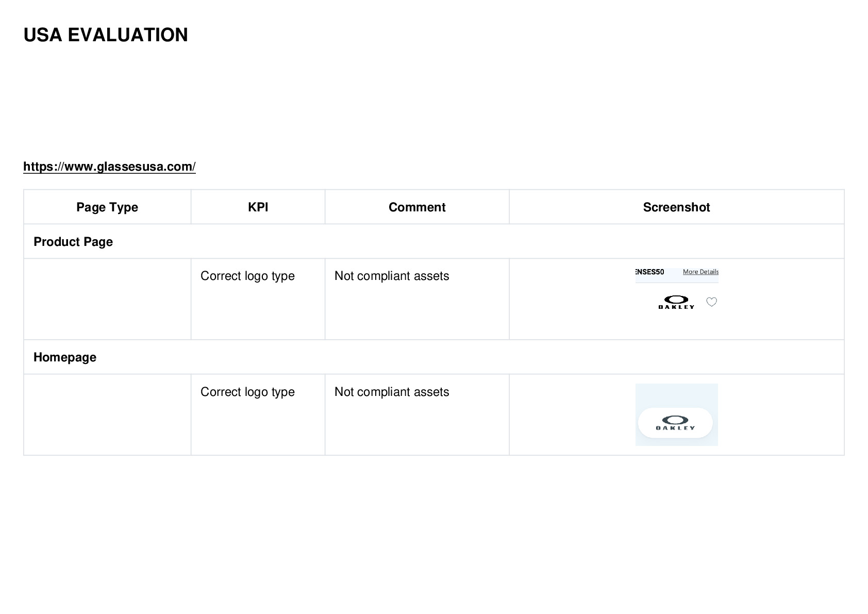The height and width of the screenshot is (614, 868).
Task: Click the More Details link
Action: click(x=700, y=272)
